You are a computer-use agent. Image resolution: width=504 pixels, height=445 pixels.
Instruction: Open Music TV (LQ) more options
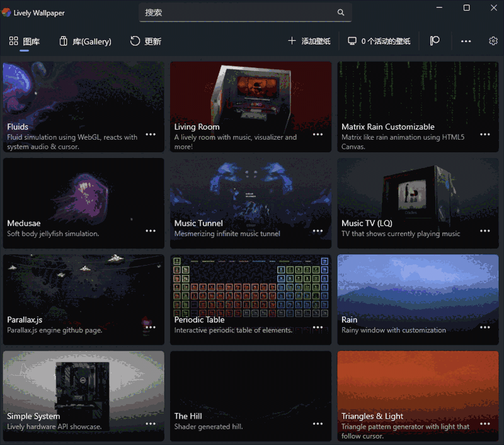pos(484,231)
